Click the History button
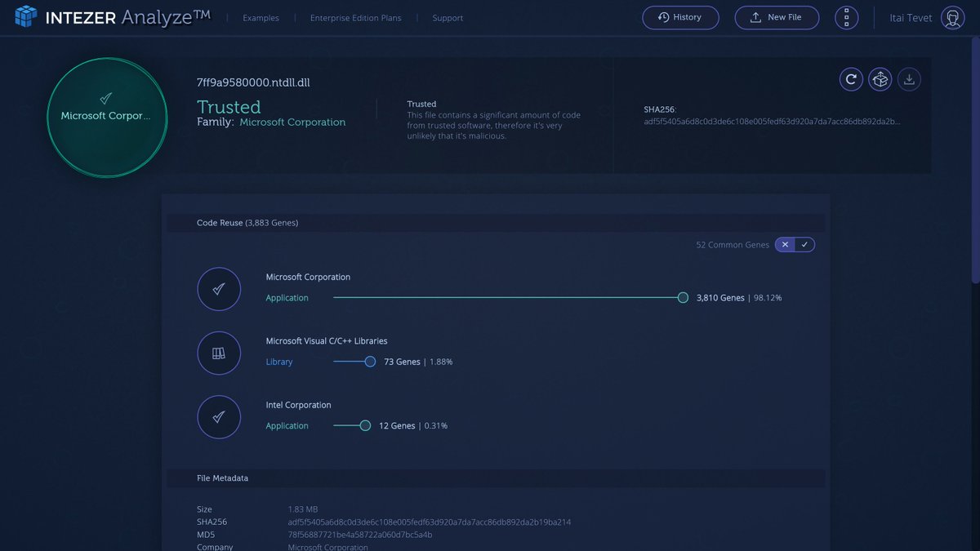Image resolution: width=980 pixels, height=551 pixels. click(680, 17)
